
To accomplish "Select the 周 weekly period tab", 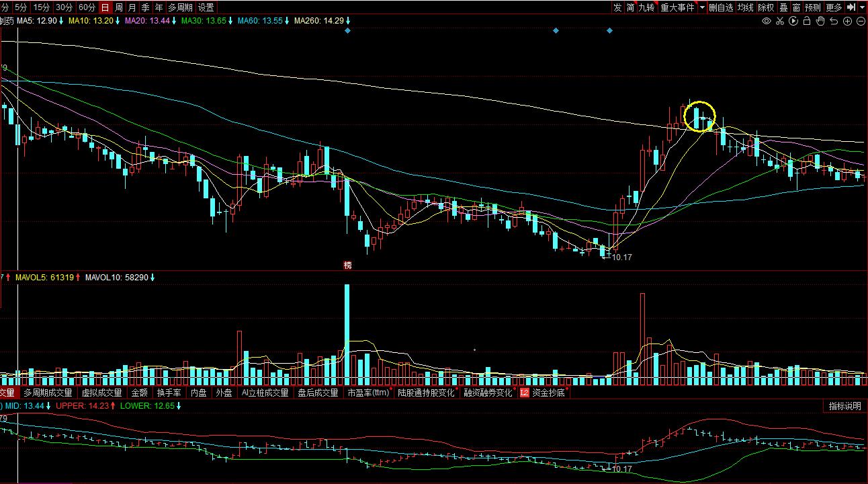I will pyautogui.click(x=119, y=7).
